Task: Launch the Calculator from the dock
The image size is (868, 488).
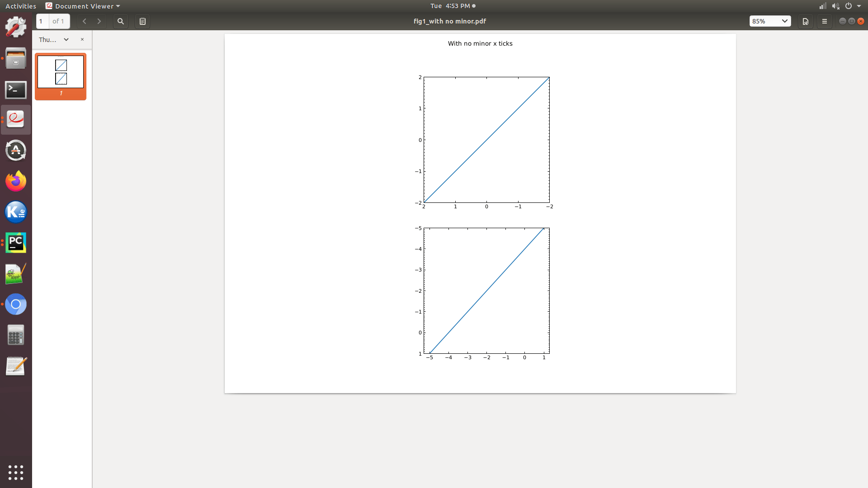Action: [16, 335]
